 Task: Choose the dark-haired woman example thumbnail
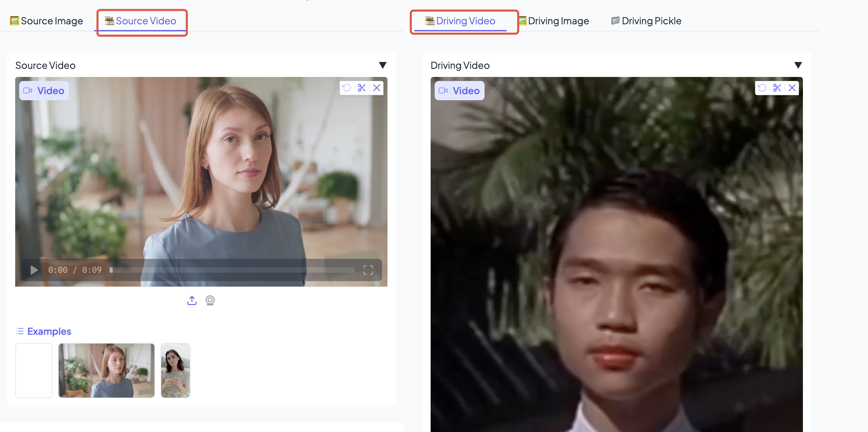click(x=175, y=371)
